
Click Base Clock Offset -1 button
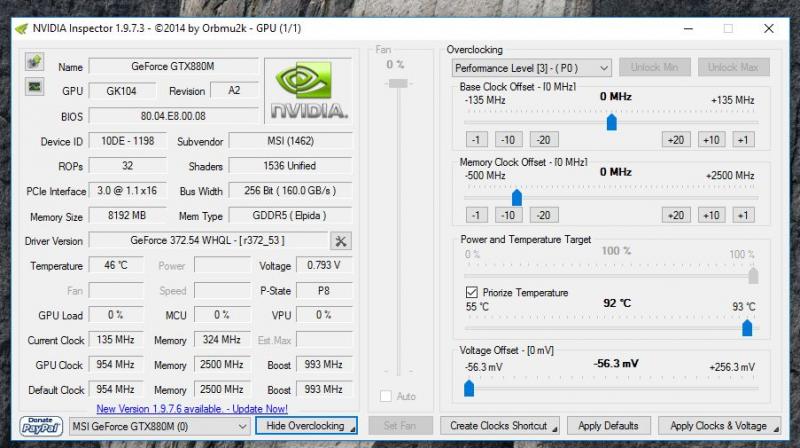click(476, 140)
